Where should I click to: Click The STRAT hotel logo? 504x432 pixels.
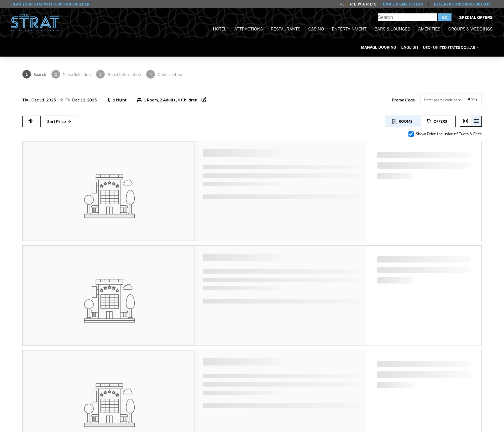click(x=35, y=23)
